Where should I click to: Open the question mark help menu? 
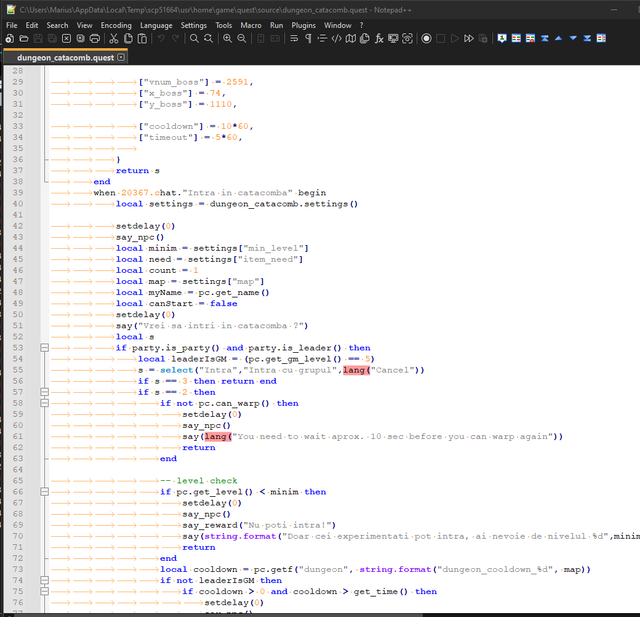pos(362,25)
